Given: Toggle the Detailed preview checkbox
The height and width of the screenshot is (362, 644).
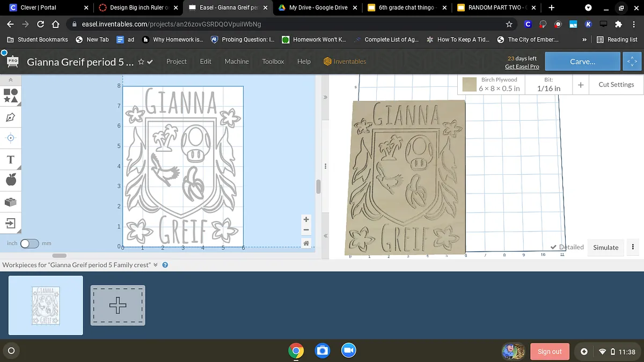Looking at the screenshot, I should [x=554, y=247].
